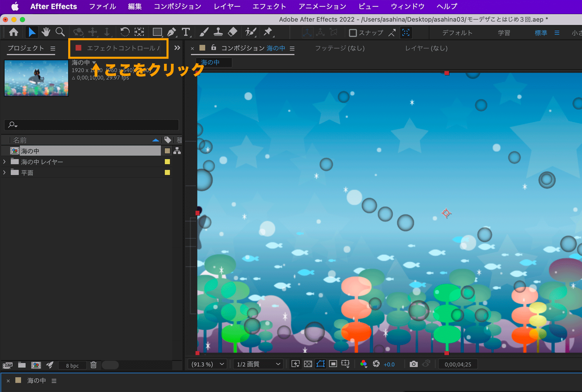Screen dimensions: 582x392
Task: Enable the スナップ checkbox
Action: click(x=353, y=33)
